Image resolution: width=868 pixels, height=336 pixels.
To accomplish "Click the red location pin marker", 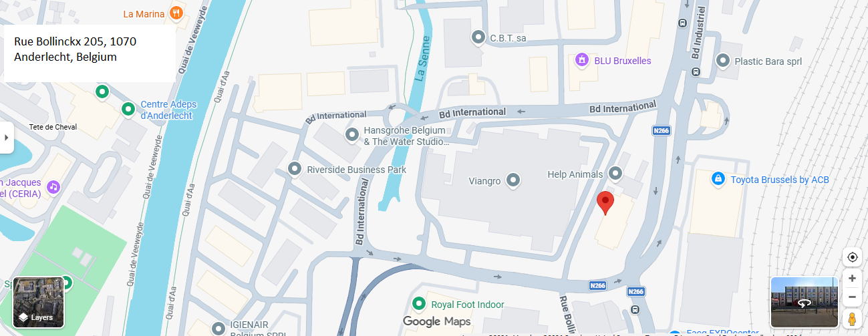I will point(605,202).
